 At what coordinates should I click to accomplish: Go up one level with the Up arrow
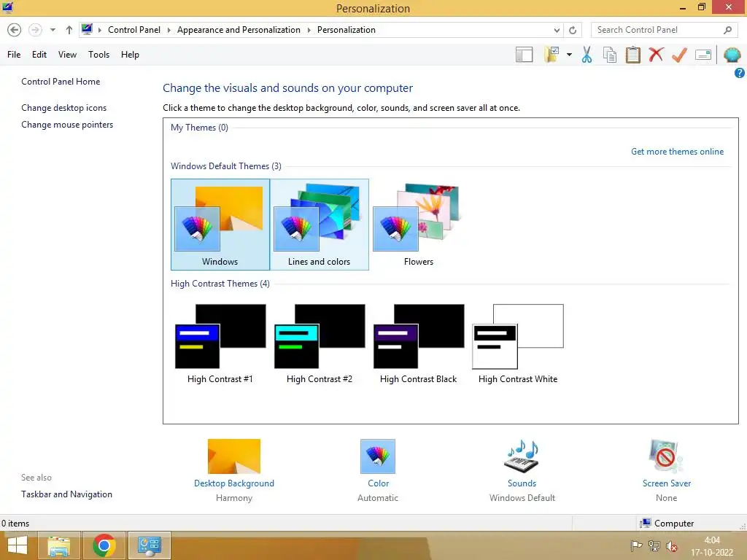[x=69, y=30]
